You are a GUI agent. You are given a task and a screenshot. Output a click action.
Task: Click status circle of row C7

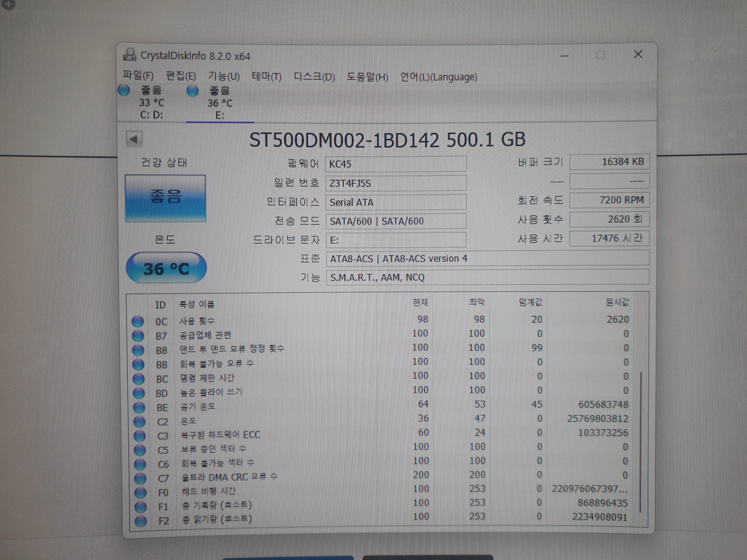(140, 478)
